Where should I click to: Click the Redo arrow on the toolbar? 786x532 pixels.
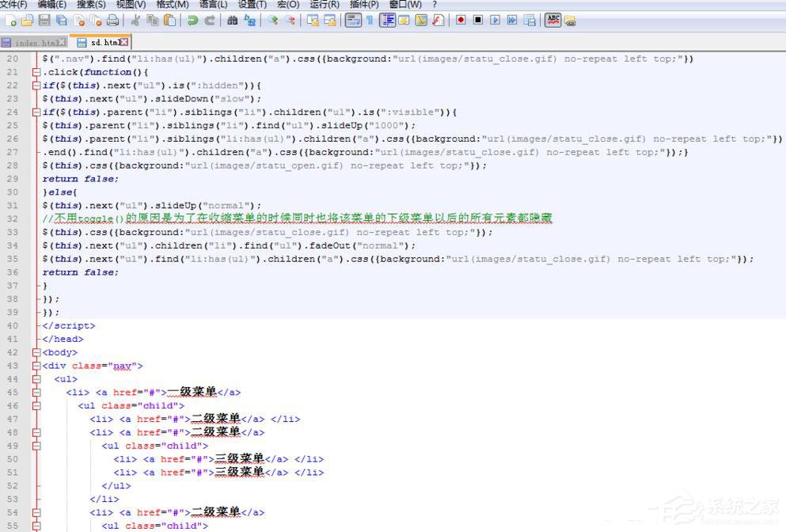click(x=208, y=21)
